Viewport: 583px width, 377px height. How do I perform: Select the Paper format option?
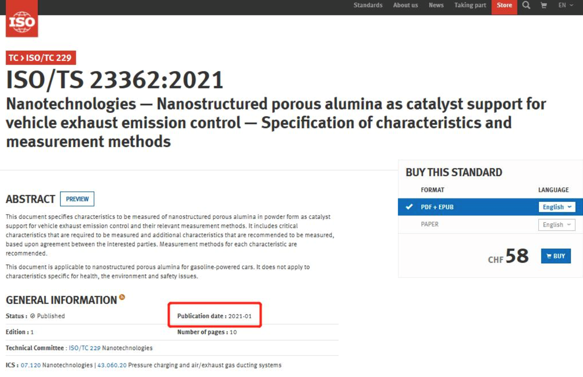(x=429, y=224)
